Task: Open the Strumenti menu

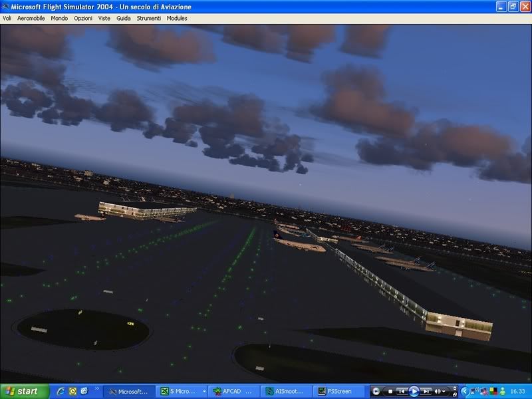Action: click(148, 19)
